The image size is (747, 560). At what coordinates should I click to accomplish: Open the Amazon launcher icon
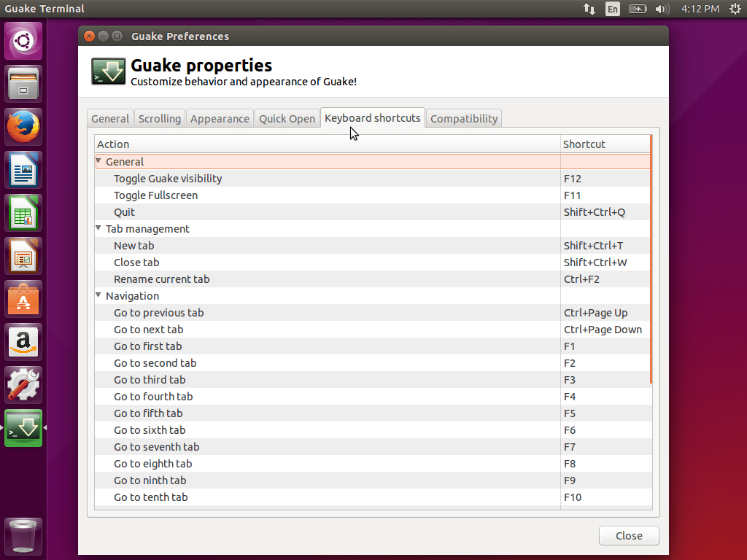[23, 342]
